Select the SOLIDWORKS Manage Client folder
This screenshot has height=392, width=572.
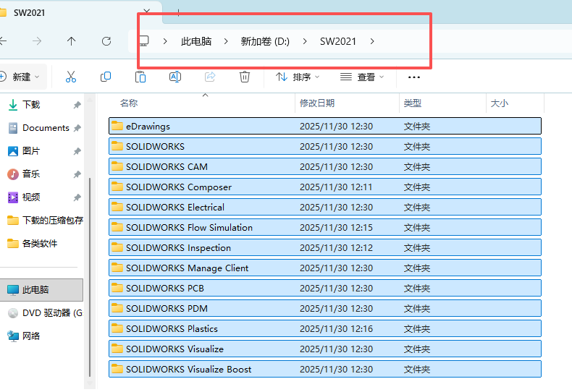coord(325,268)
